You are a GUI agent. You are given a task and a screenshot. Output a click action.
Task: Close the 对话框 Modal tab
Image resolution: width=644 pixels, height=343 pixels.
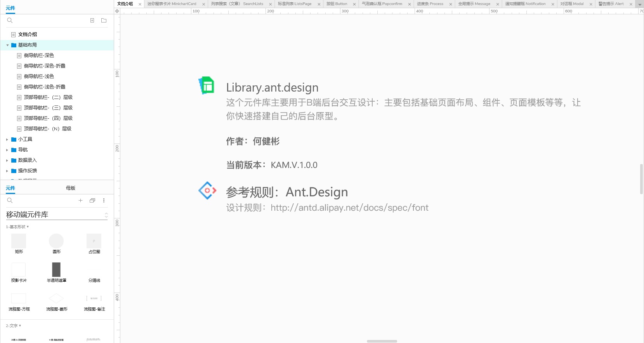pyautogui.click(x=590, y=4)
